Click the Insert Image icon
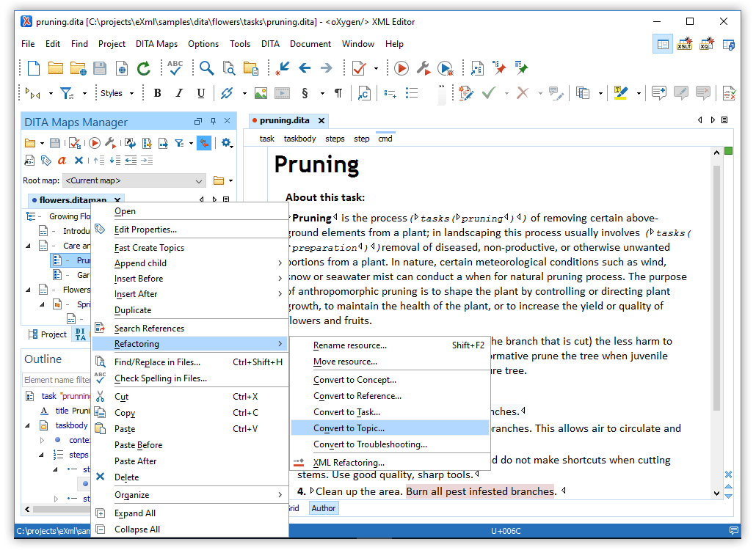This screenshot has width=756, height=550. (261, 93)
